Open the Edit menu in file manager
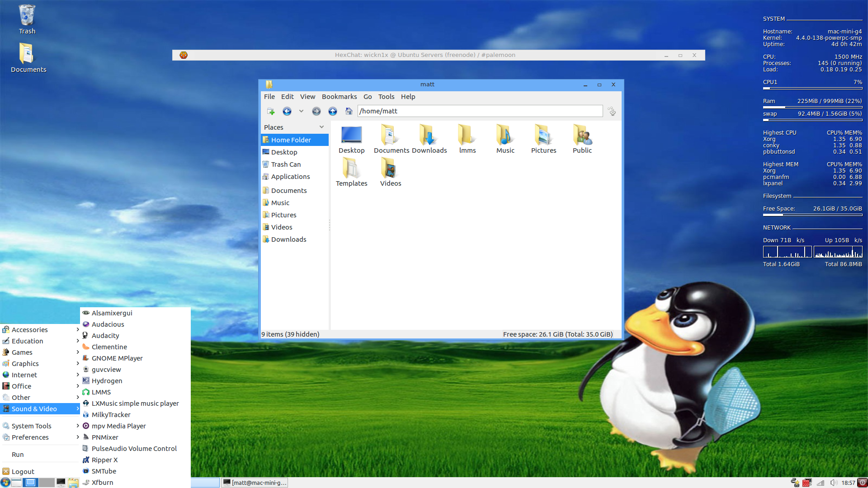 tap(287, 97)
